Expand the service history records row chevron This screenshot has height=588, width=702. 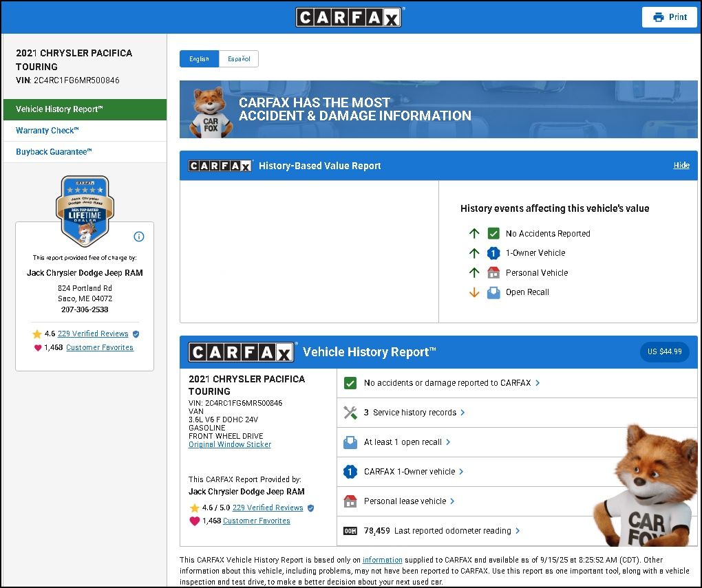click(x=462, y=413)
